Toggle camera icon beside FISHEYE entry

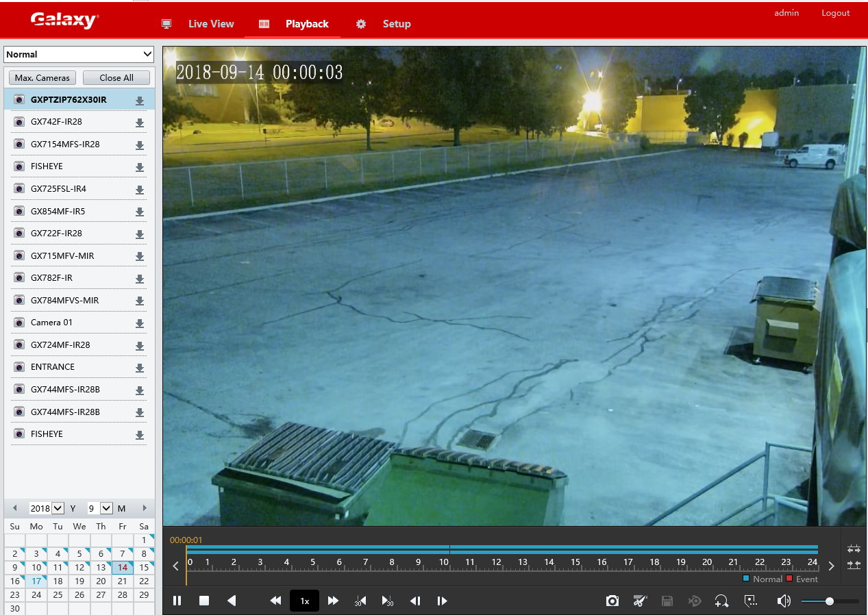coord(20,166)
